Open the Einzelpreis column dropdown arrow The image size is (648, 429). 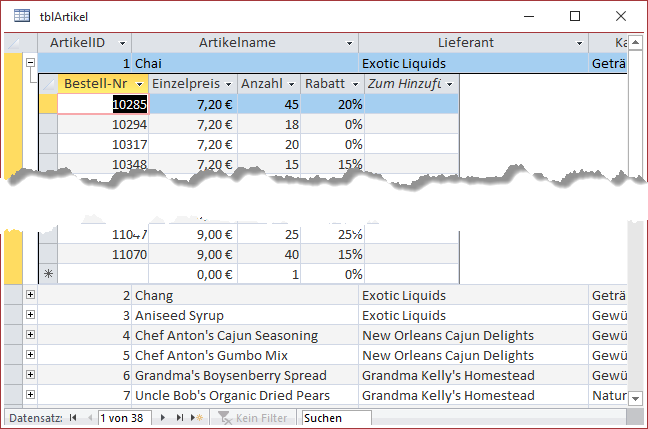click(x=229, y=84)
